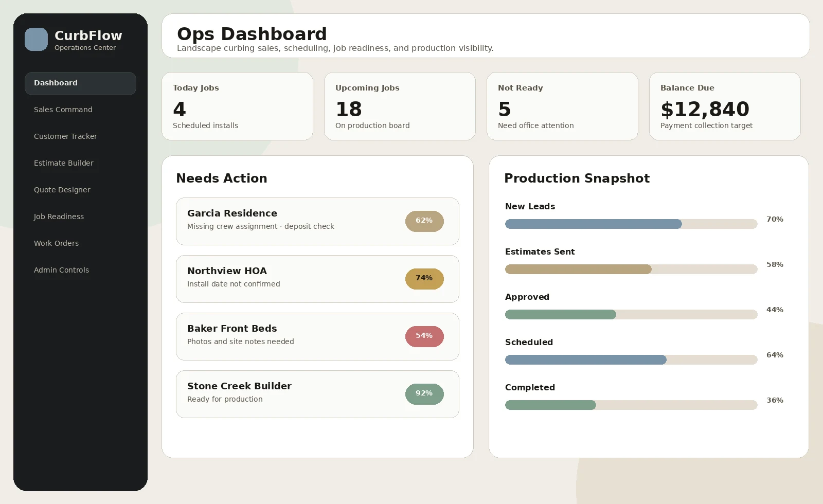
Task: Click the Approved progress bar
Action: [631, 314]
